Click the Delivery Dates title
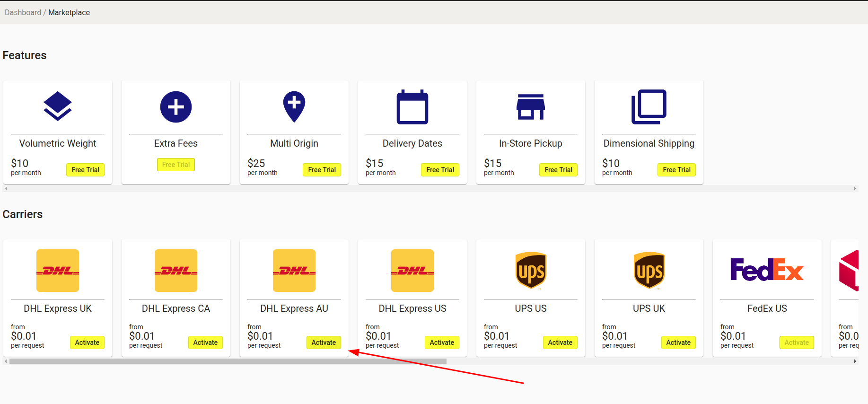 (412, 143)
